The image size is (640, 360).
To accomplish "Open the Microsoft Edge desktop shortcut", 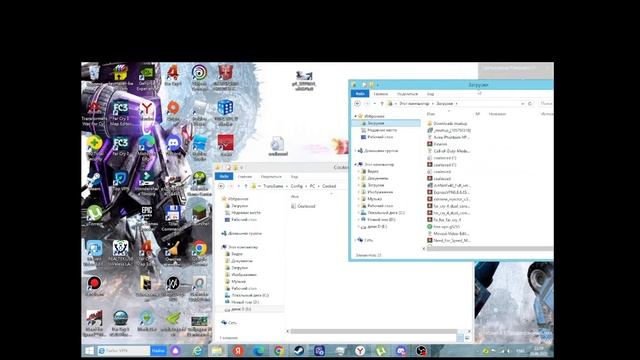I will tap(147, 146).
